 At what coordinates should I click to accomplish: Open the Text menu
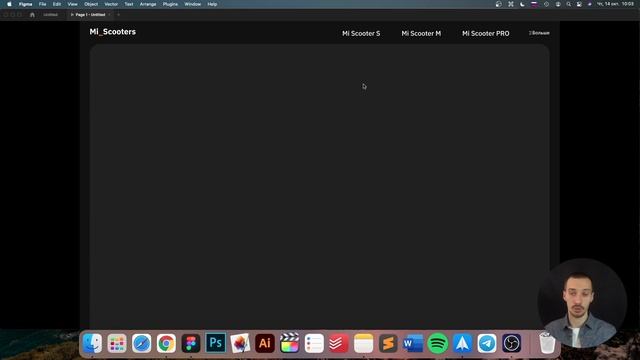129,4
